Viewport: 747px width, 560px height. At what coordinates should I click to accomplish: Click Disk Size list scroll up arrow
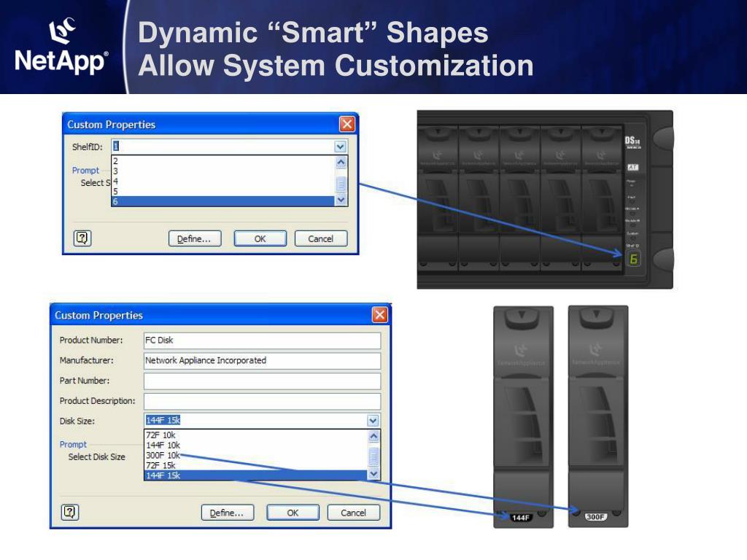coord(373,436)
